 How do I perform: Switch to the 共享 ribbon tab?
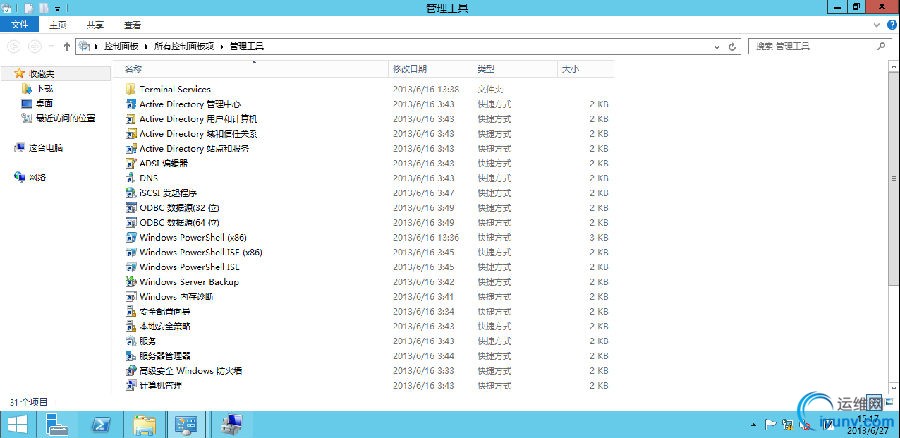click(x=95, y=25)
